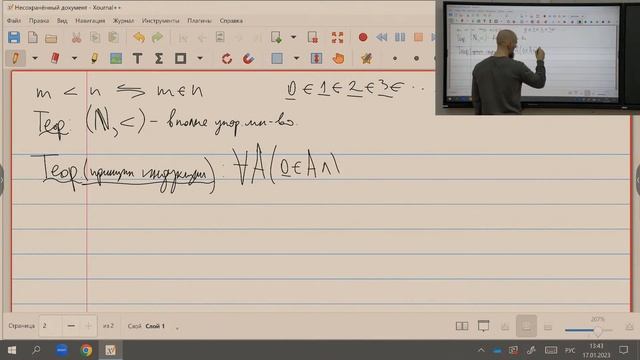Expand the Eraser options arrow

74,58
